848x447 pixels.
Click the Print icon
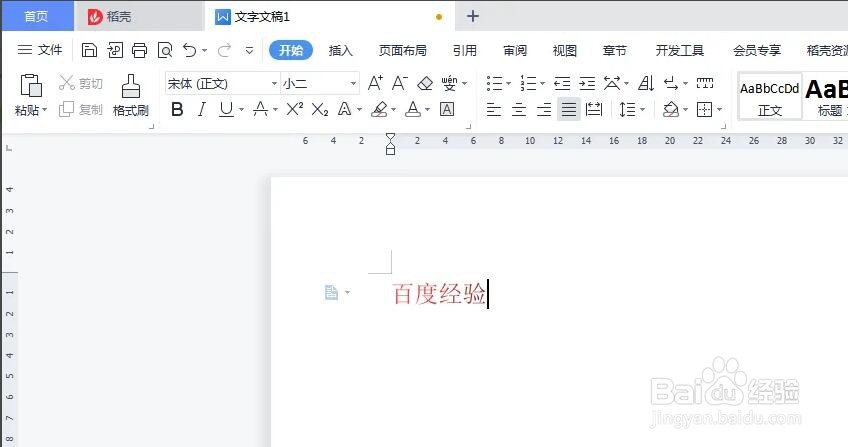pos(140,50)
